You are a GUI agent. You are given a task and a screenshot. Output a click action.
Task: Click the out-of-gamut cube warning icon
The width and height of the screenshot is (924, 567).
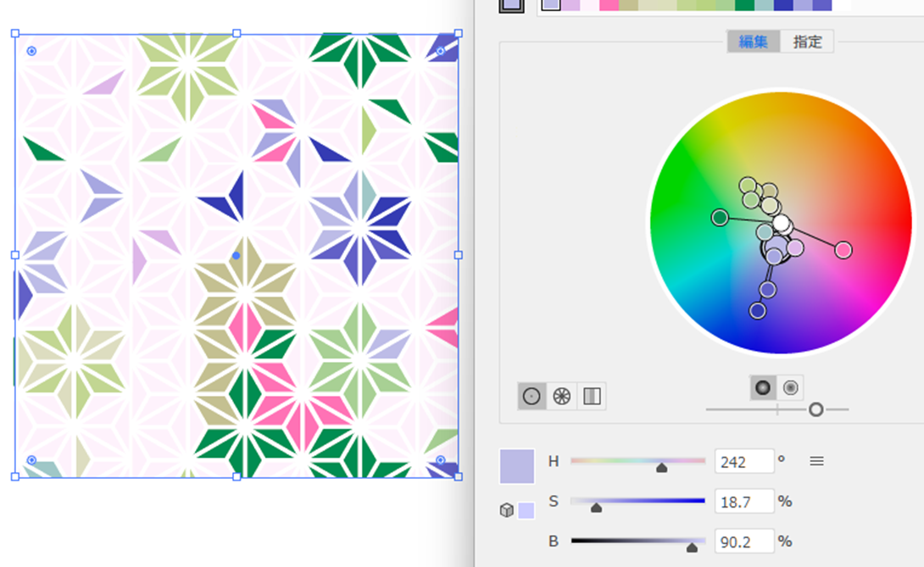[506, 510]
